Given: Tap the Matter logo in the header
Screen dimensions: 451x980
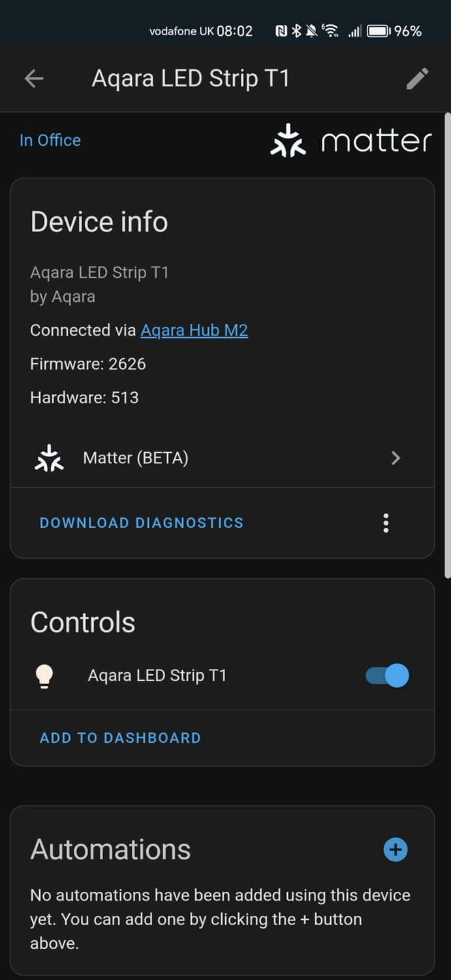Looking at the screenshot, I should pos(350,141).
